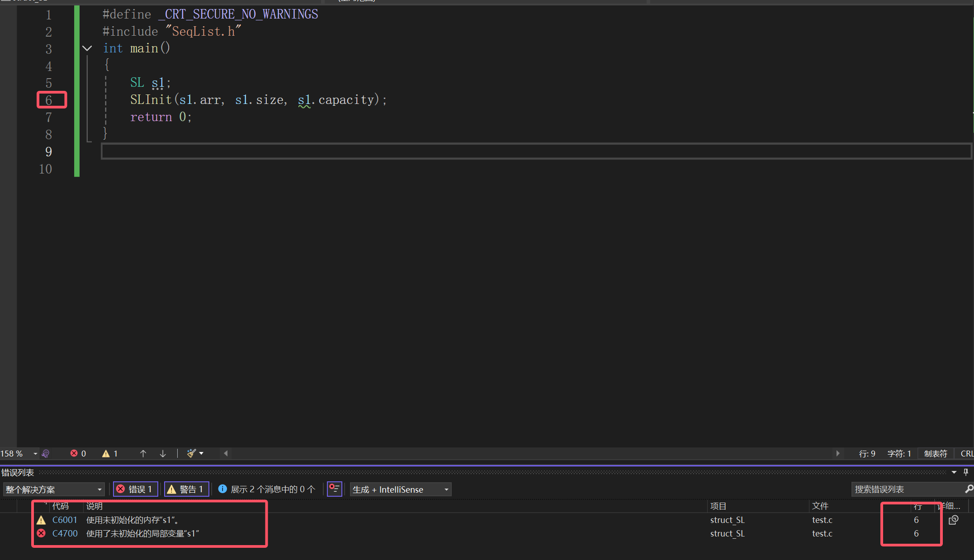Open the C6001 warning code link

(x=65, y=520)
